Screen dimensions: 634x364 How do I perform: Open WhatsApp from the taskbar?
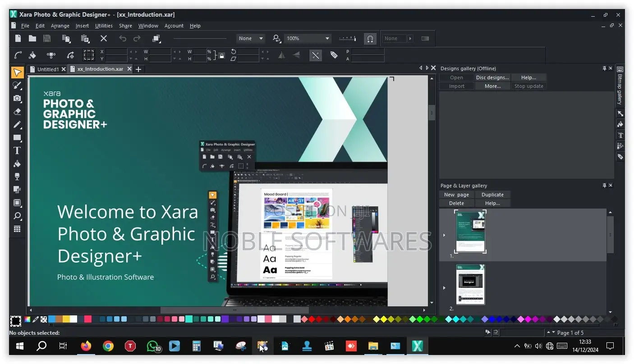tap(153, 346)
